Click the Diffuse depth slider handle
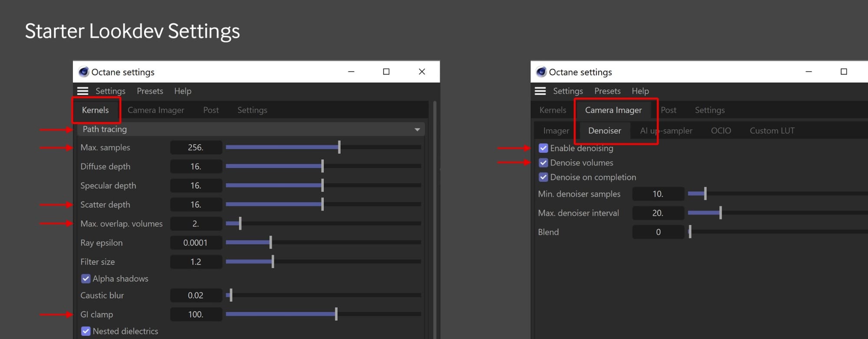 tap(322, 166)
